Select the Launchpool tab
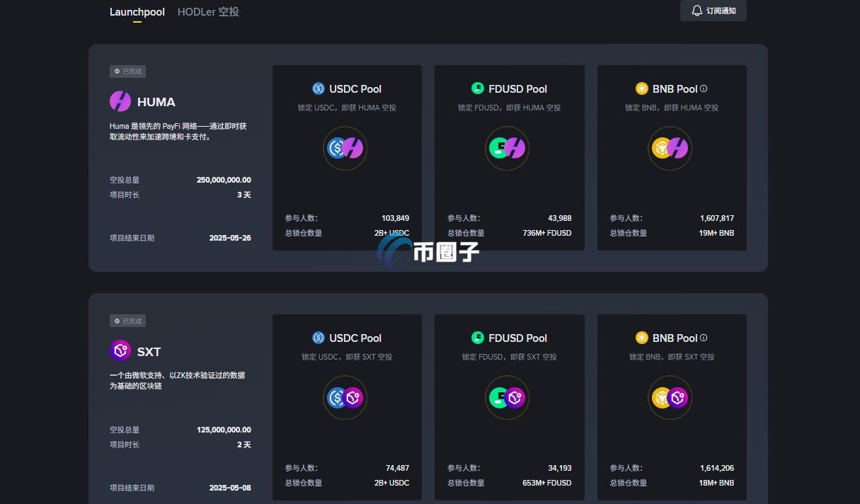 [137, 11]
